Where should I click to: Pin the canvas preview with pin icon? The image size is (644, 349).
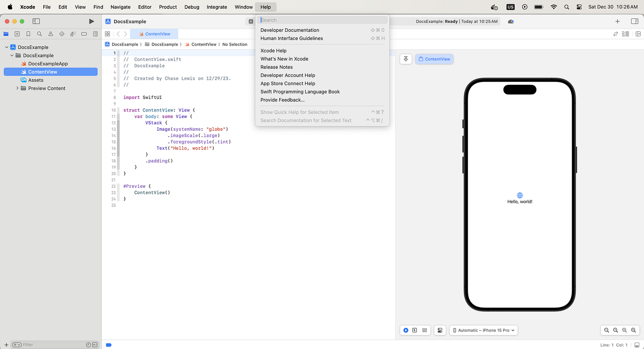pos(406,59)
